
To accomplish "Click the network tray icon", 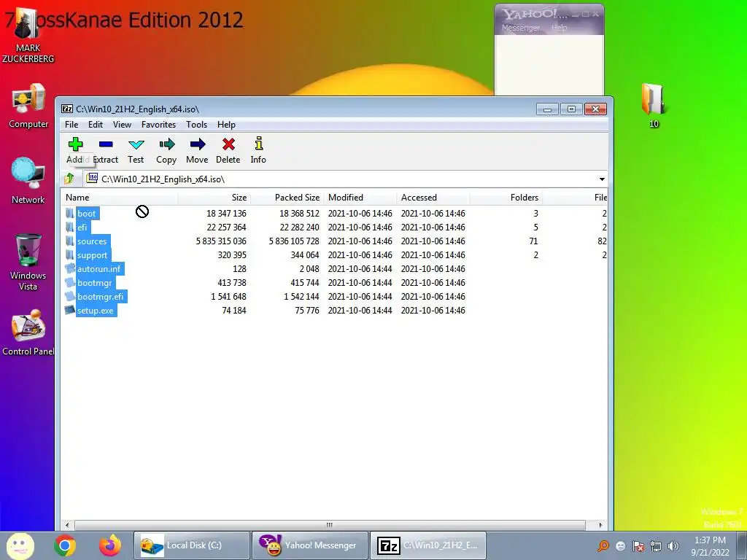I will 656,546.
